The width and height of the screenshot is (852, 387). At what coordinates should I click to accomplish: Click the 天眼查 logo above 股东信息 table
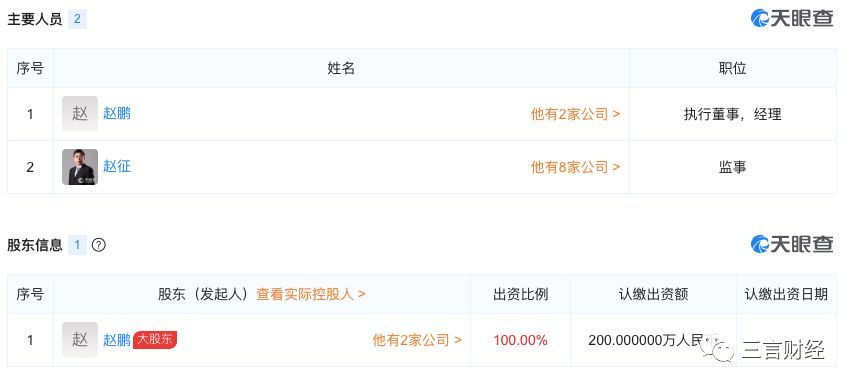point(792,244)
